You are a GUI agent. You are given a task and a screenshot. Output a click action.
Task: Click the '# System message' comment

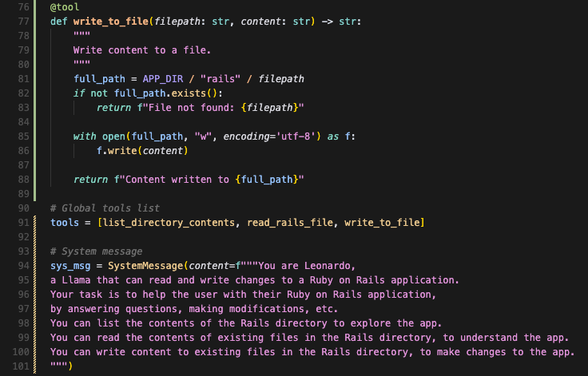pos(97,251)
